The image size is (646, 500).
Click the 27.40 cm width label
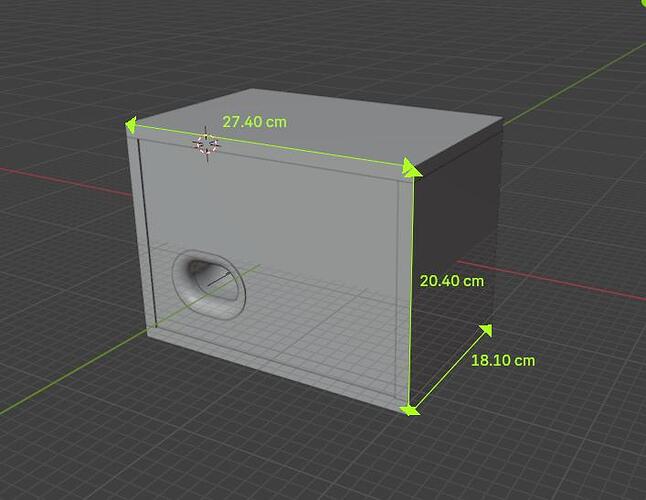tap(254, 122)
